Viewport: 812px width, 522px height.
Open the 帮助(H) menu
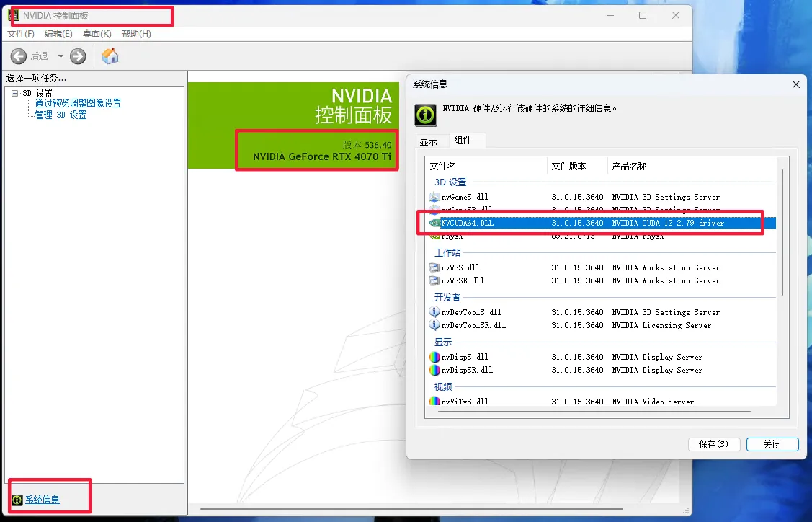coord(136,34)
